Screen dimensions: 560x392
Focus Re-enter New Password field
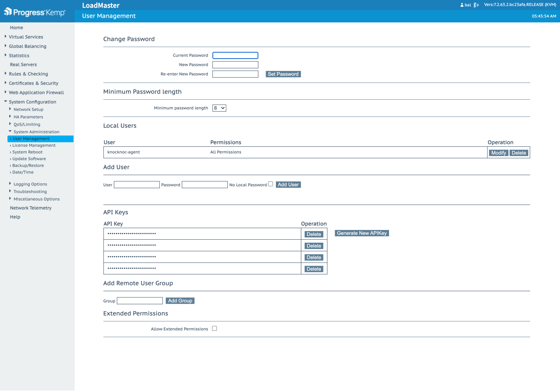(x=235, y=74)
